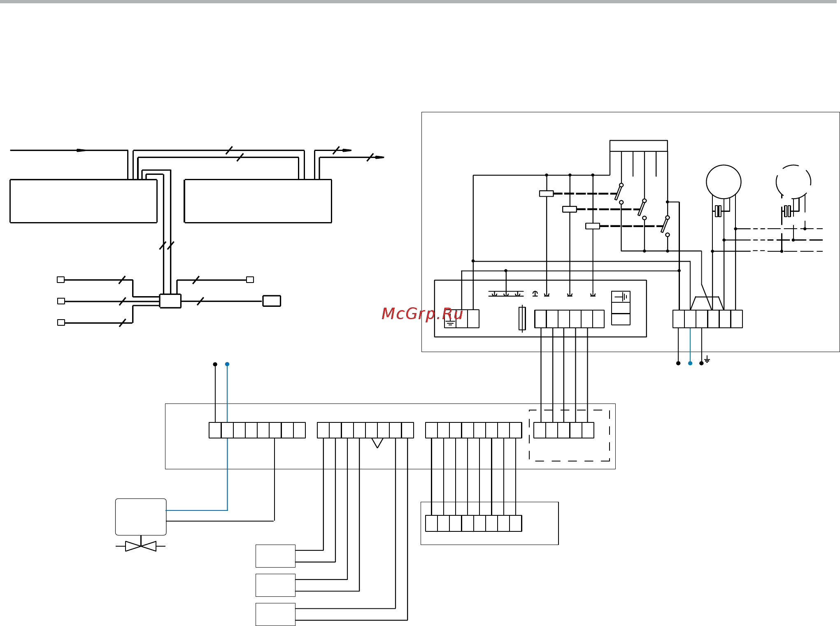Viewport: 840px width, 626px height.
Task: Click the dashed optional motor circle
Action: click(x=793, y=182)
